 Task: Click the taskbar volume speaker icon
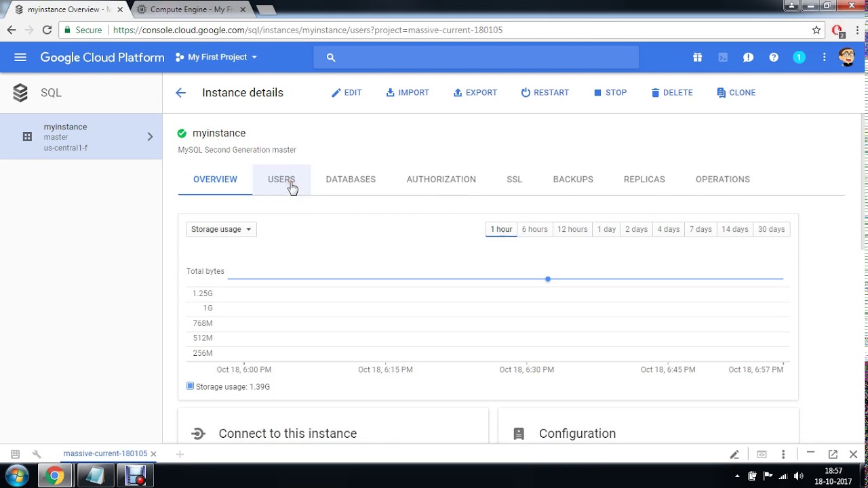tap(798, 476)
